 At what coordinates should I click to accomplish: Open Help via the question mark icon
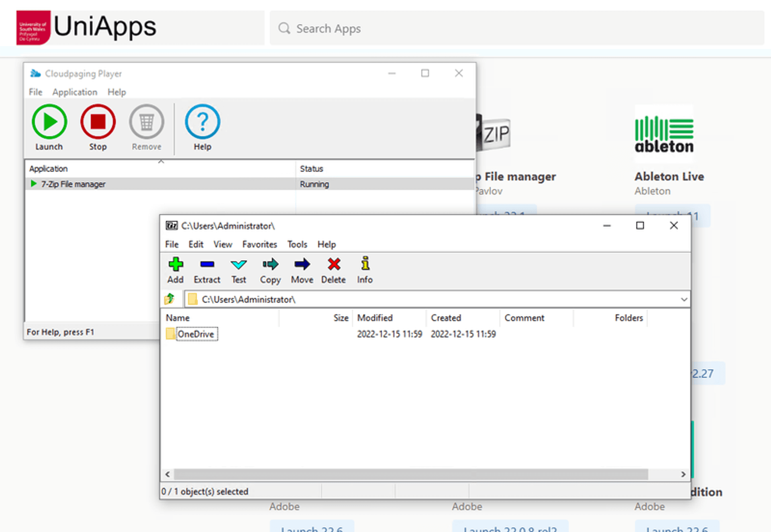tap(202, 122)
